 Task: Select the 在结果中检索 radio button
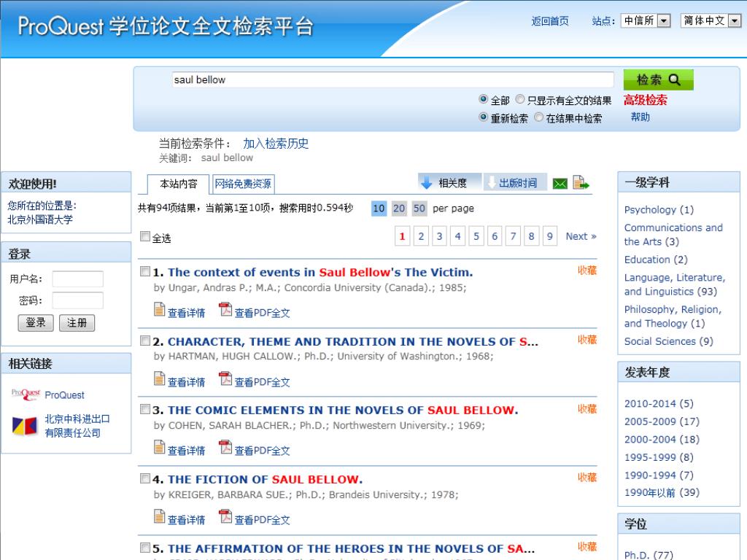538,117
